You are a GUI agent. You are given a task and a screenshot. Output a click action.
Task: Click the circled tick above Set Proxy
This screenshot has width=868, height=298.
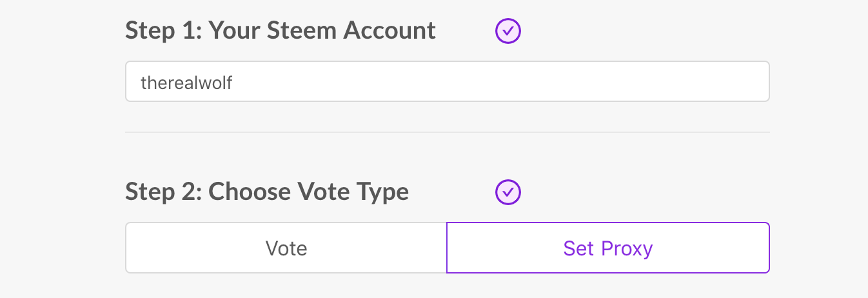[x=508, y=192]
